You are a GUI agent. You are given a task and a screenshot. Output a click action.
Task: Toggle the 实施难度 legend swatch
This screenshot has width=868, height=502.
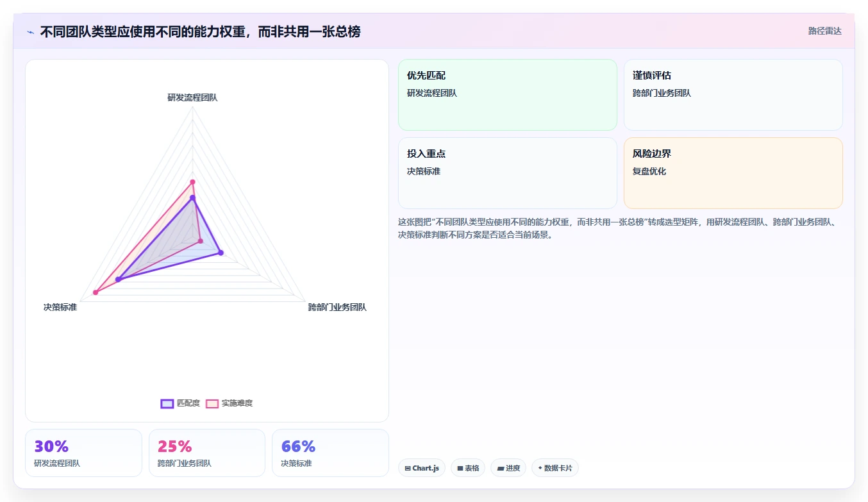coord(212,403)
